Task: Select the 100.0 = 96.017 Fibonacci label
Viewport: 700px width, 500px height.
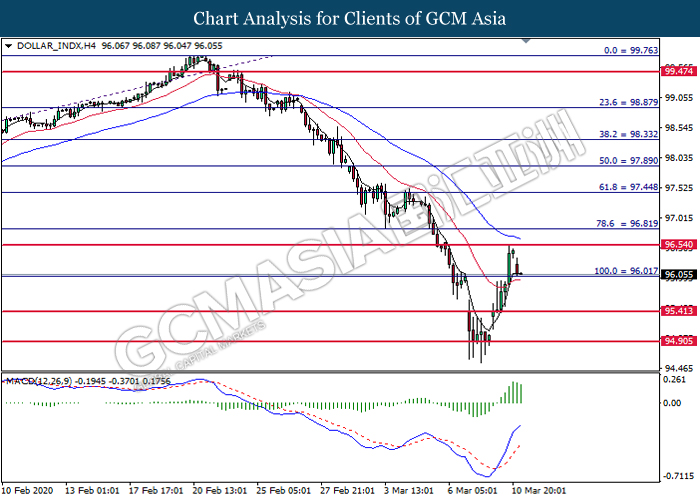Action: tap(626, 271)
